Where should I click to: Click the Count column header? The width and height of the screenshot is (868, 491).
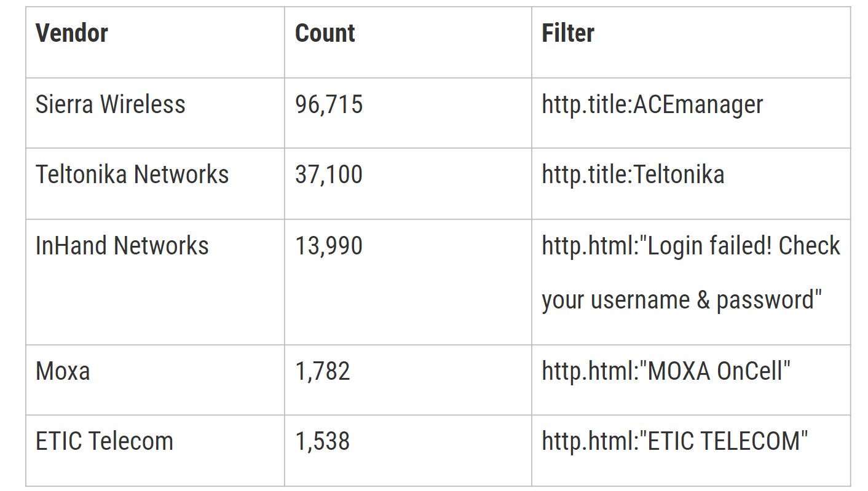pos(325,33)
